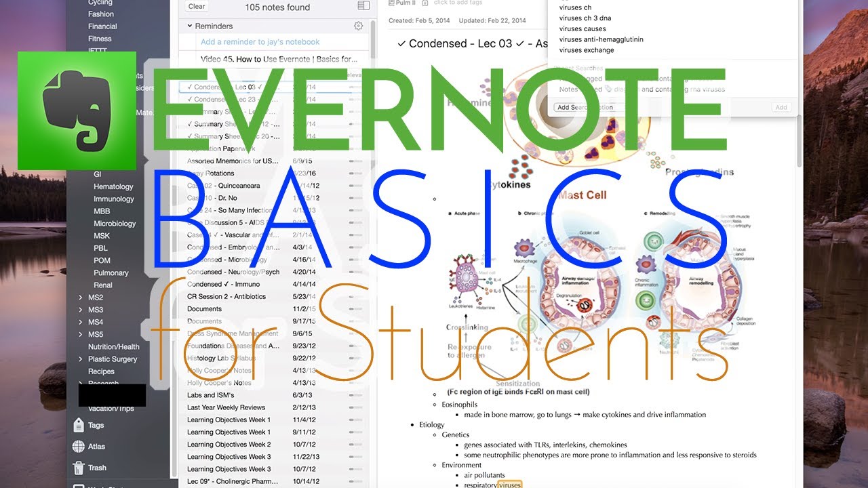Image resolution: width=868 pixels, height=488 pixels.
Task: Open the GI notebook
Action: click(x=97, y=174)
